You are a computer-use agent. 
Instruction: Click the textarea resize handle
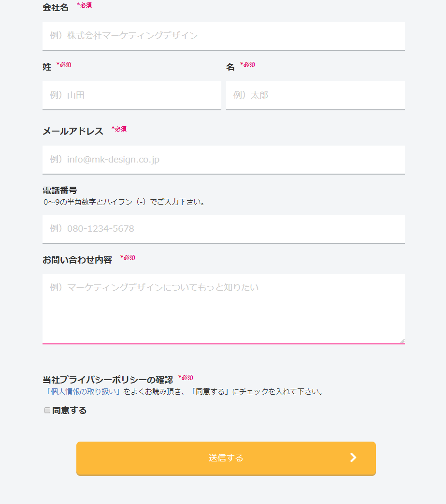(402, 341)
